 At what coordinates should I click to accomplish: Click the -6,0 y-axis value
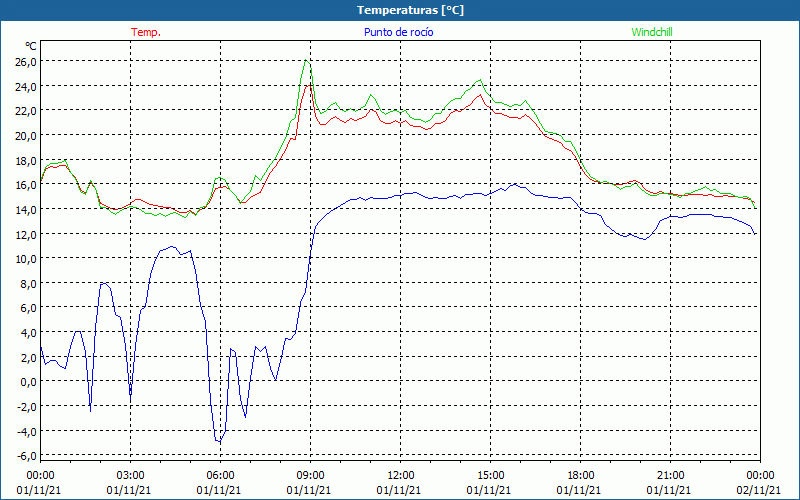[26, 456]
